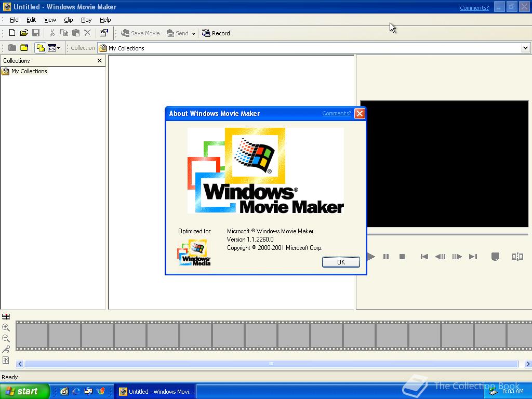
Task: Click the Record Narration microphone icon
Action: click(x=6, y=349)
